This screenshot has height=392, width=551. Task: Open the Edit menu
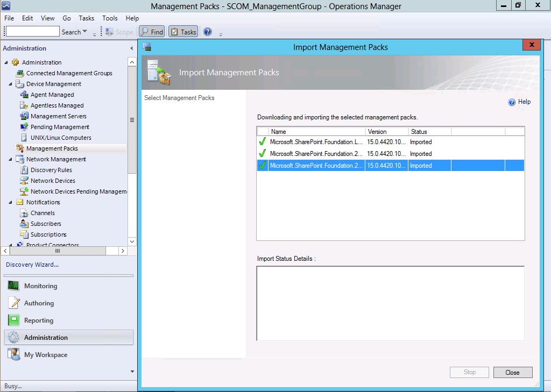click(x=27, y=18)
